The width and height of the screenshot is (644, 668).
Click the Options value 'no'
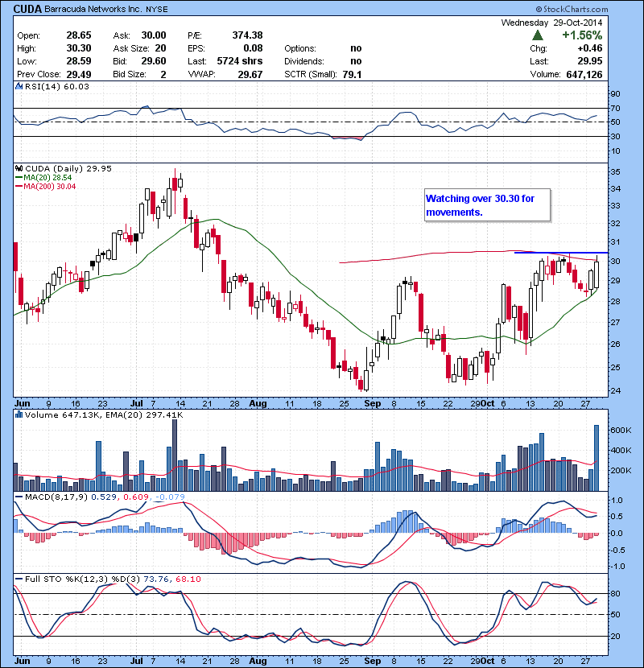pyautogui.click(x=356, y=48)
